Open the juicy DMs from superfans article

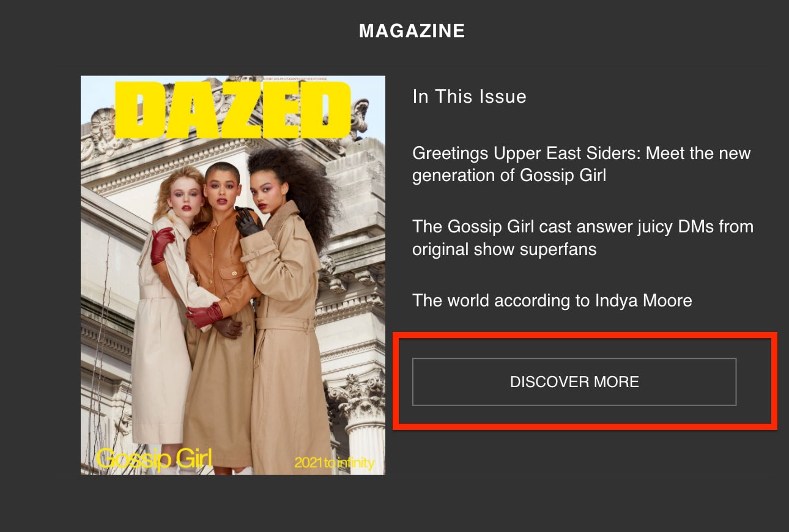coord(583,238)
